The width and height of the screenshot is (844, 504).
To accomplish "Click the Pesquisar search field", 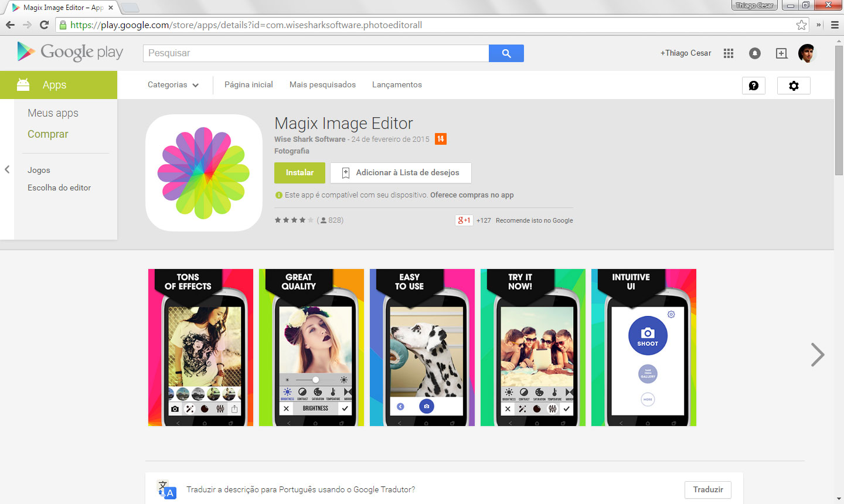I will tap(316, 53).
